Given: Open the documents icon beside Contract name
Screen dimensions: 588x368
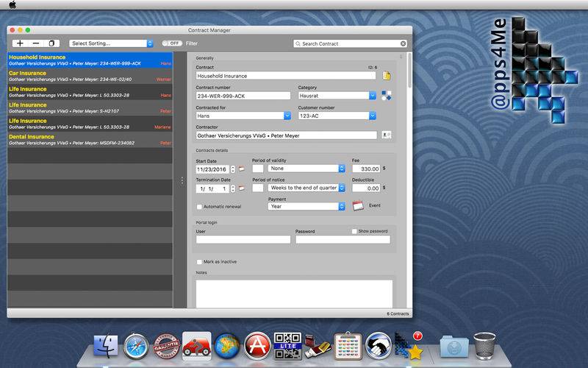Looking at the screenshot, I should click(387, 76).
